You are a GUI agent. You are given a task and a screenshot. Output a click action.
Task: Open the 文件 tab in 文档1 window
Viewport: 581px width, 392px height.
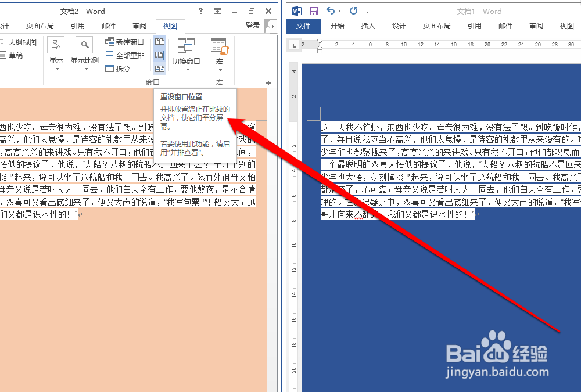pyautogui.click(x=303, y=26)
